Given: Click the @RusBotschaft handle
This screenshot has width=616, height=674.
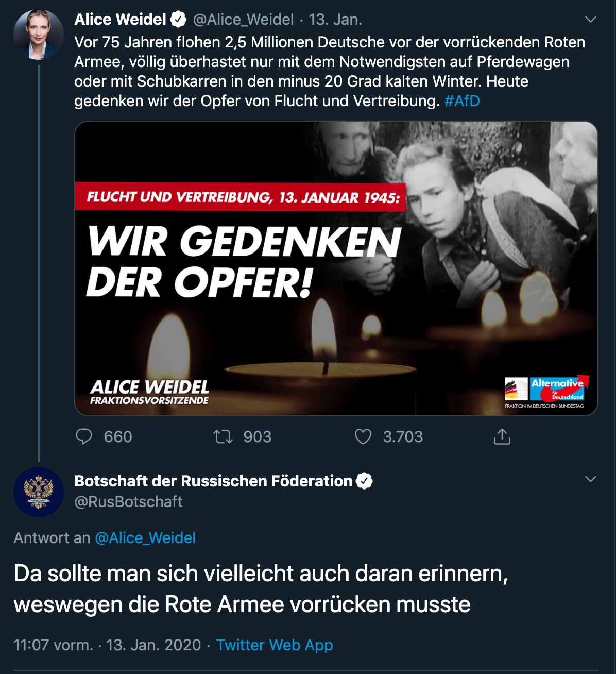Looking at the screenshot, I should click(129, 501).
